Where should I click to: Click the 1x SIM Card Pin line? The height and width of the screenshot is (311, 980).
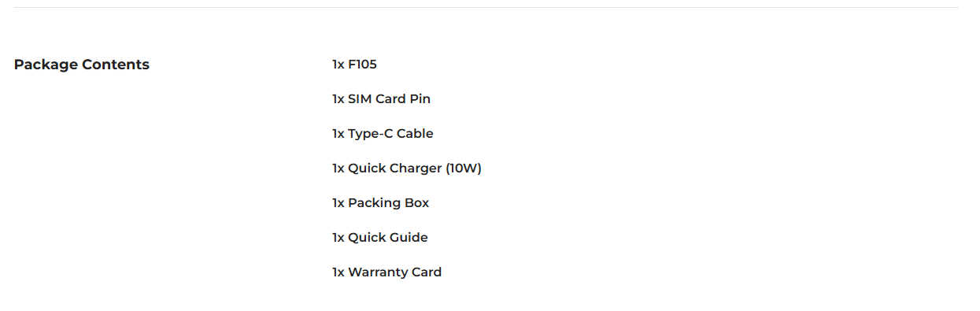click(381, 99)
